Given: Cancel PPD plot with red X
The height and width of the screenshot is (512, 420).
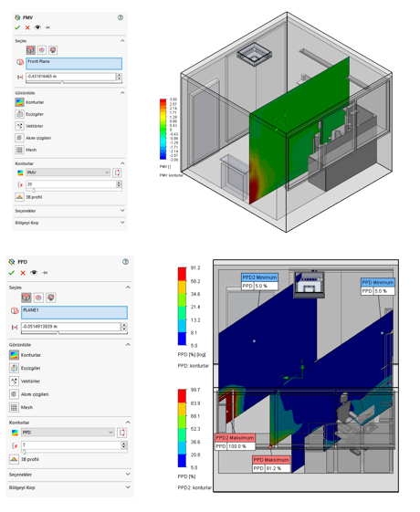Looking at the screenshot, I should click(23, 273).
